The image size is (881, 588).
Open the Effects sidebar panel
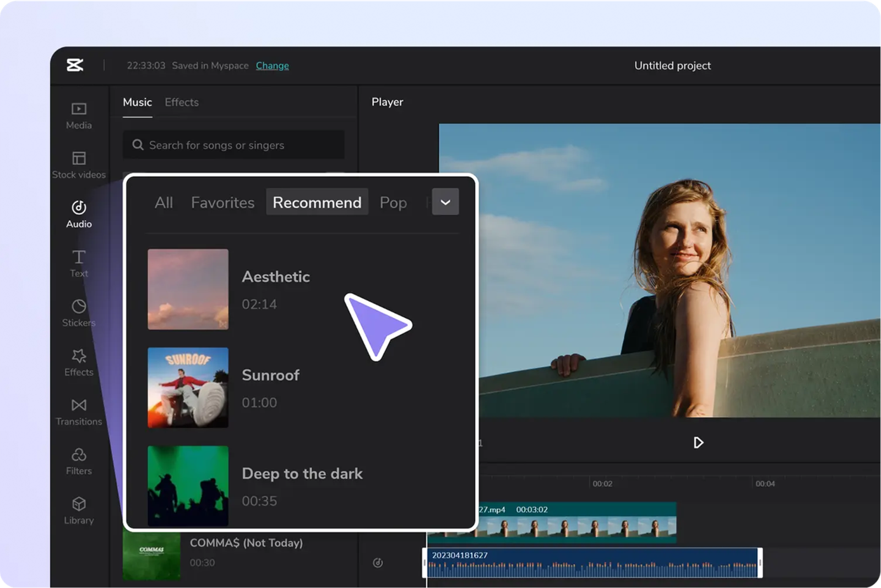point(79,363)
